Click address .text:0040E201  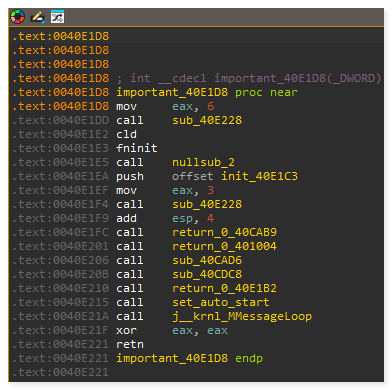pyautogui.click(x=60, y=246)
